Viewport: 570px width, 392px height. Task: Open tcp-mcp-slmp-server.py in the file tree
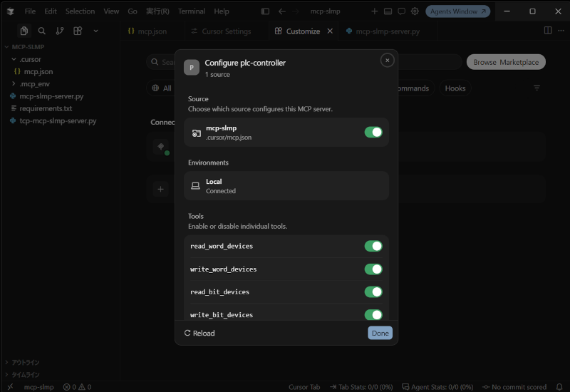point(58,120)
